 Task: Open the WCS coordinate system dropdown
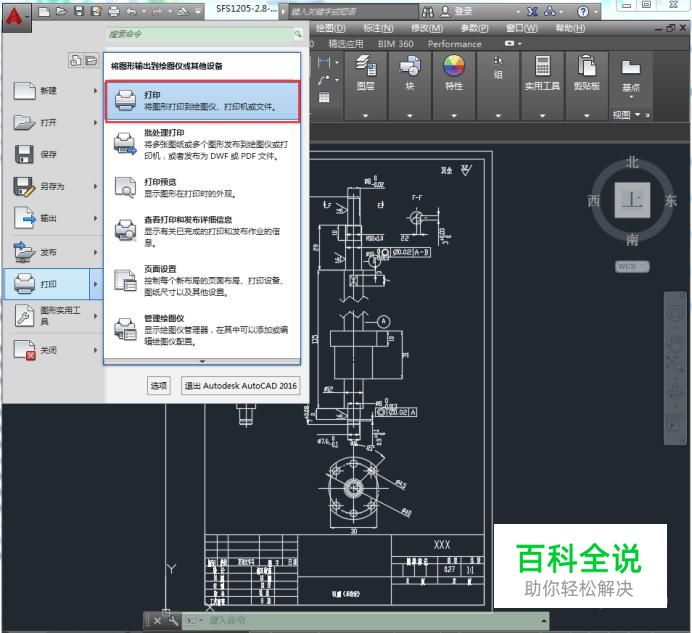(632, 266)
